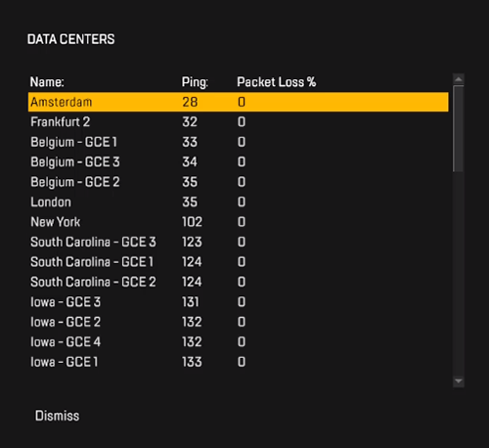Image resolution: width=489 pixels, height=448 pixels.
Task: Select Iowa - GCE 2 server
Action: point(239,322)
